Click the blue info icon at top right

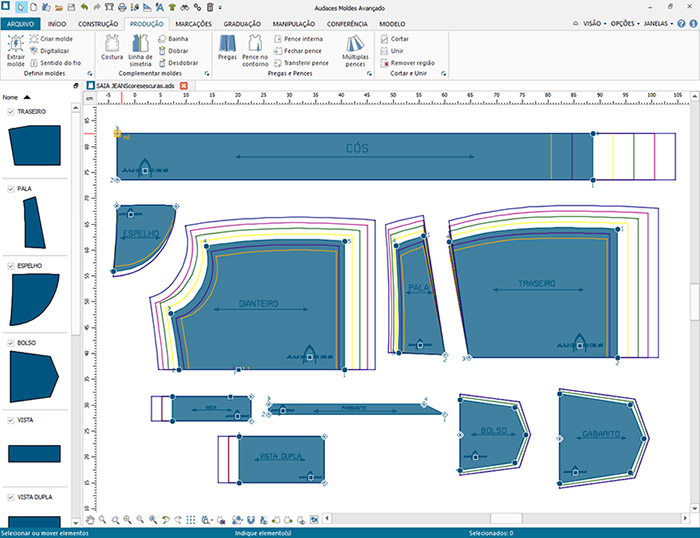coord(694,24)
